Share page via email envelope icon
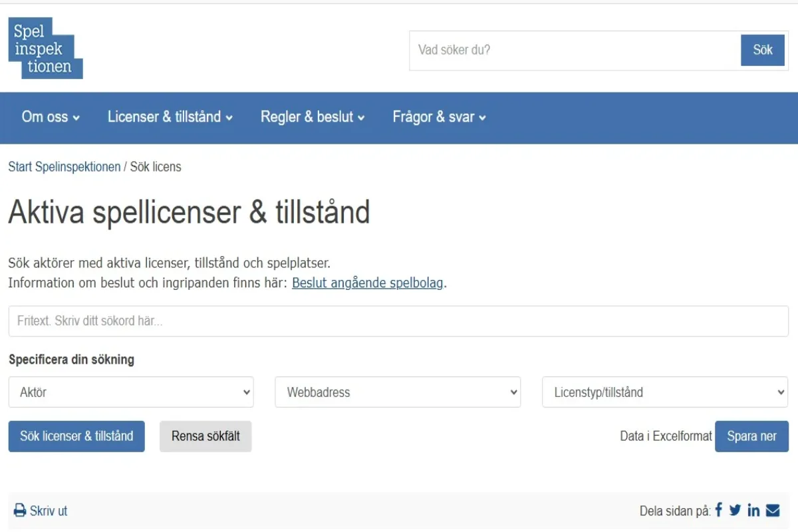 (773, 510)
